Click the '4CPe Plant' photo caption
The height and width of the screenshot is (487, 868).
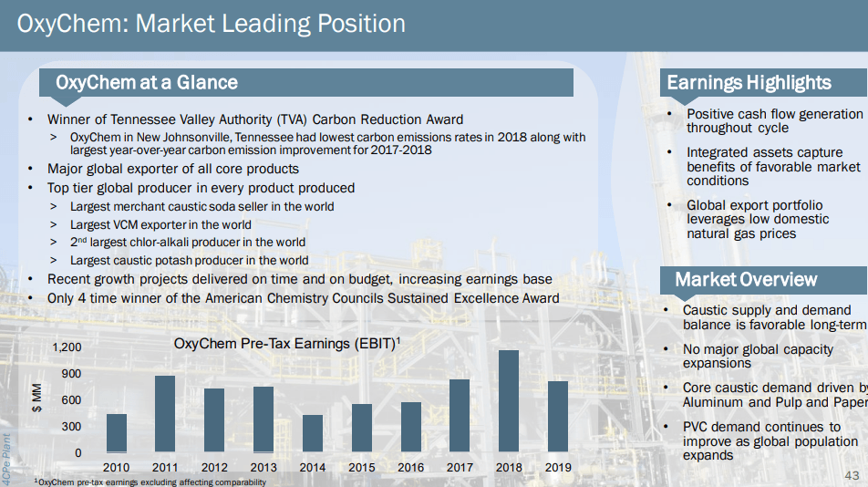pyautogui.click(x=6, y=460)
